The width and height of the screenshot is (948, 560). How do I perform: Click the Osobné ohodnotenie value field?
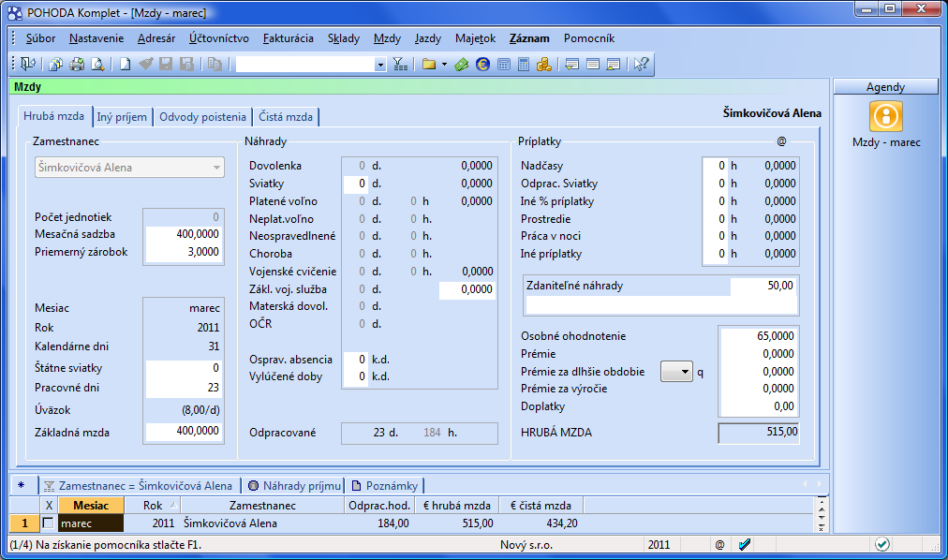(x=759, y=336)
